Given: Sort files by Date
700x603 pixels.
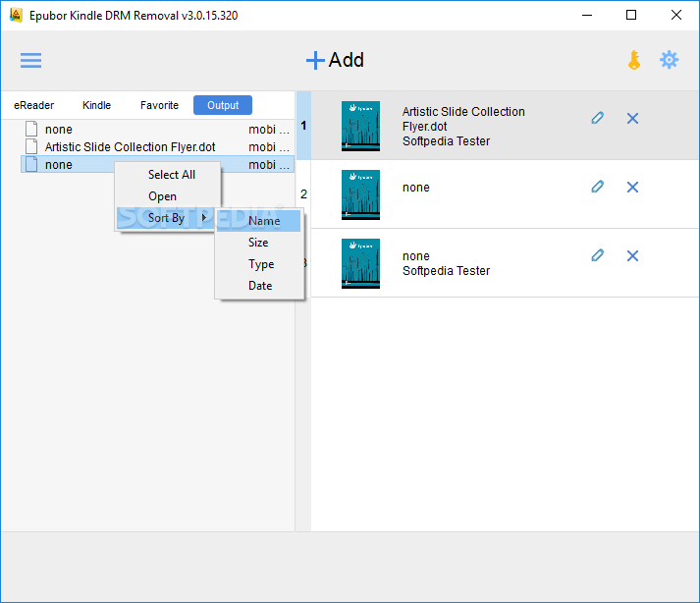Looking at the screenshot, I should pos(259,286).
